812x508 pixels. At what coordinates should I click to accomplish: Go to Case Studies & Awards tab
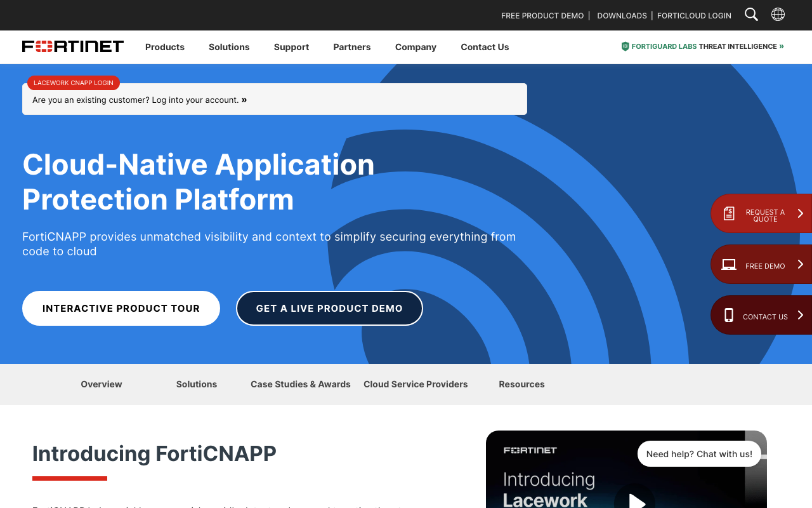(301, 384)
